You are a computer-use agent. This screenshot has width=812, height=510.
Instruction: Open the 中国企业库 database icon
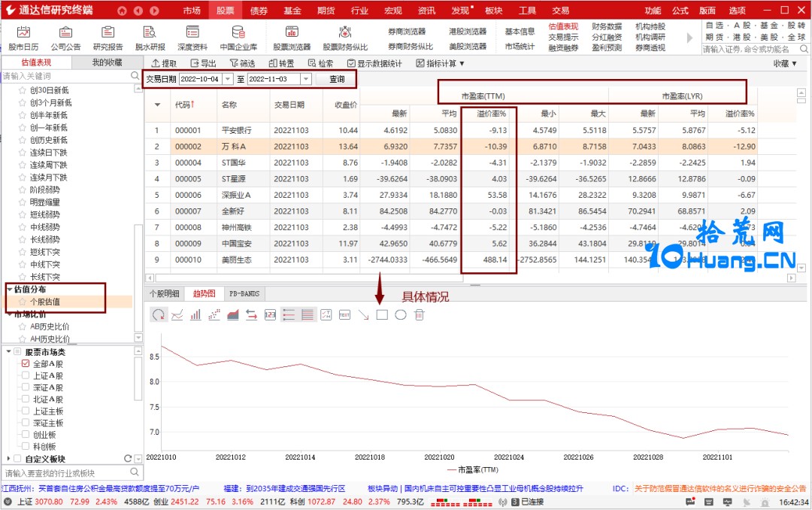point(238,32)
